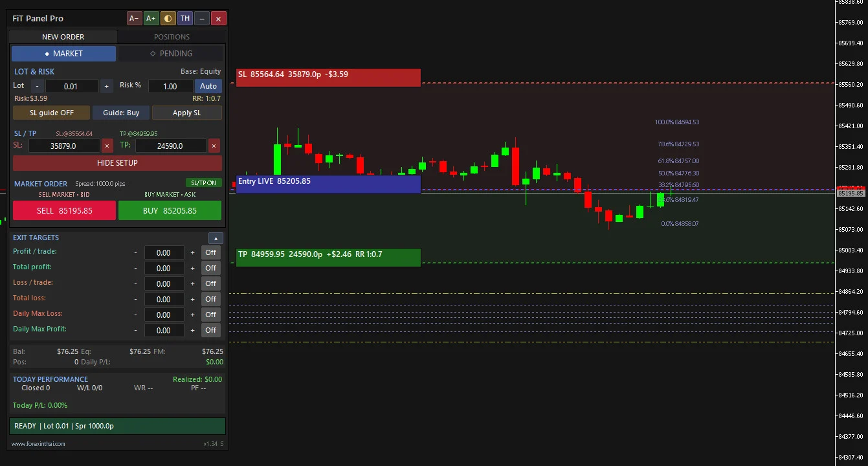Toggle Daily Max Loss Off switch
Viewport: 868px width, 466px height.
pyautogui.click(x=210, y=315)
